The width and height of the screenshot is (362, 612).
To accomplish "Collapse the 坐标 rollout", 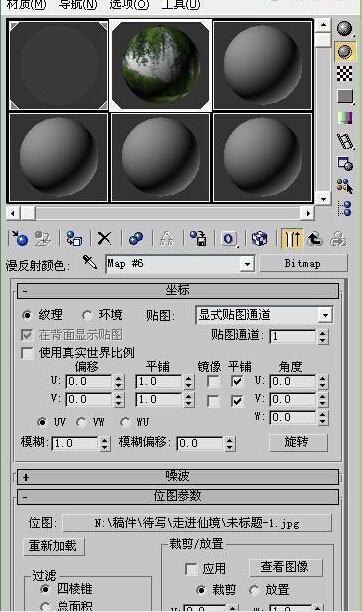I will click(177, 290).
